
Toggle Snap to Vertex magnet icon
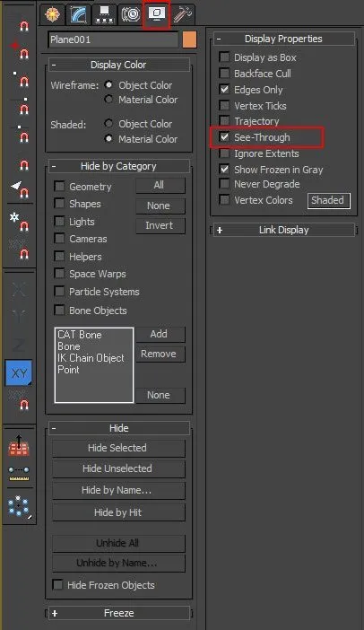point(21,79)
